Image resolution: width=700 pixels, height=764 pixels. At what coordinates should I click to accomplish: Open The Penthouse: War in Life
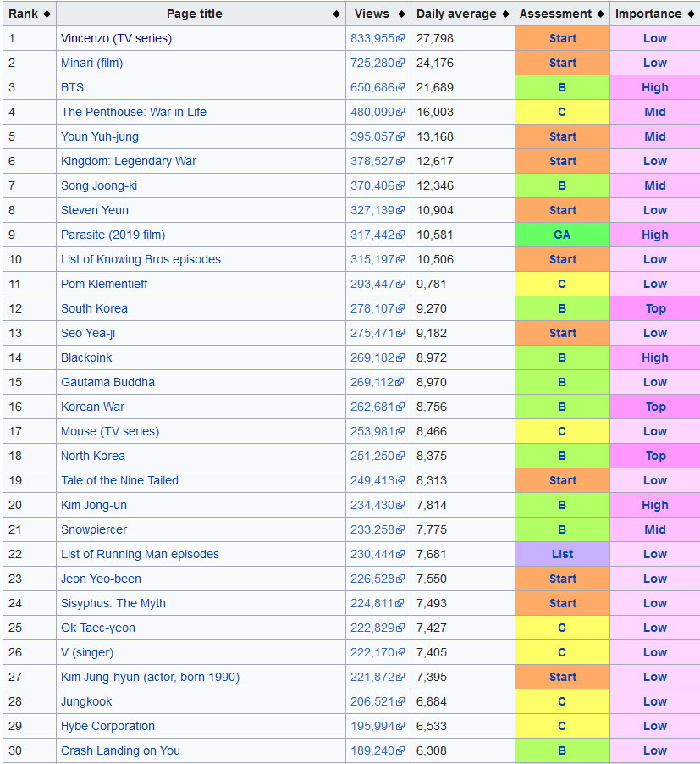(134, 112)
